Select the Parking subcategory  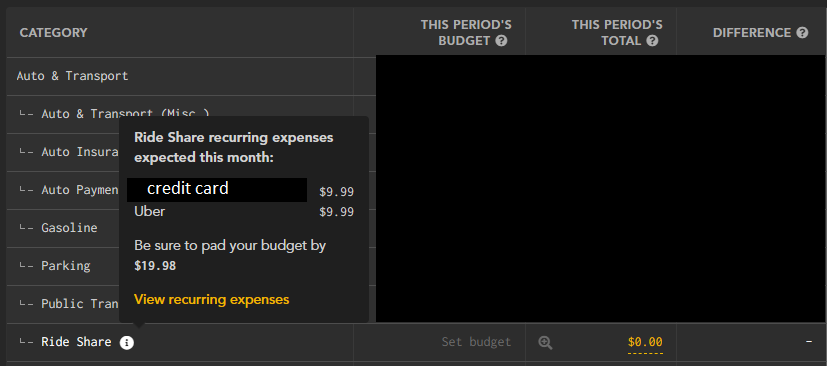point(66,266)
